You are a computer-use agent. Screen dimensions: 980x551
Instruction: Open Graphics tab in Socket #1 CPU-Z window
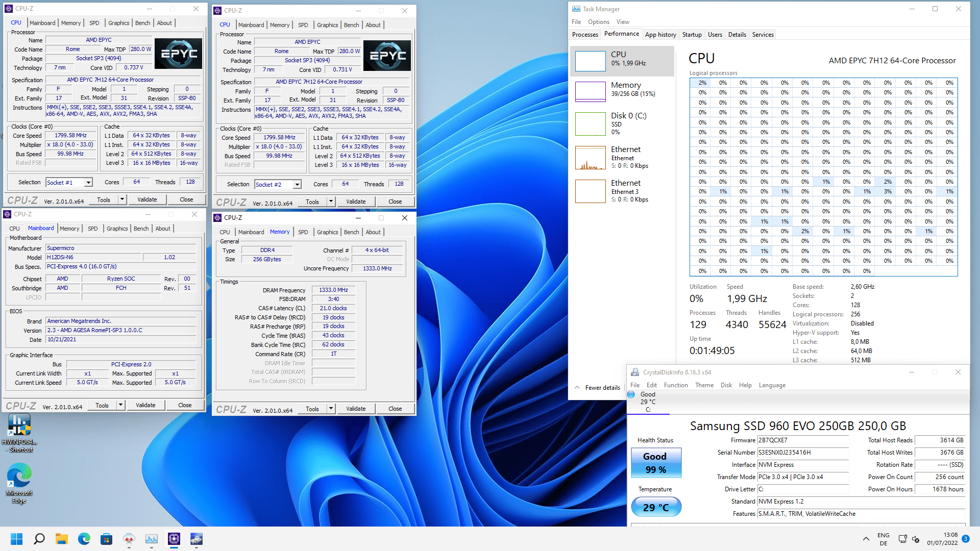(118, 23)
